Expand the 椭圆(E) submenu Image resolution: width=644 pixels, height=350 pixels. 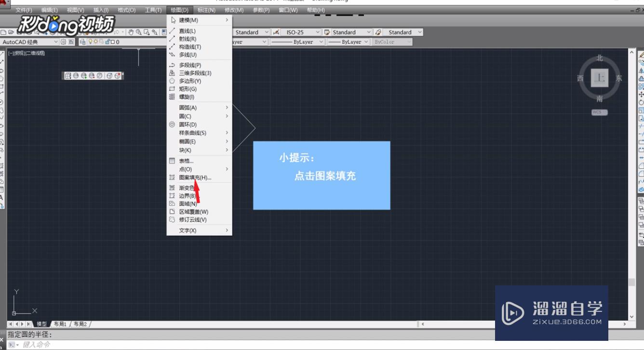[x=200, y=142]
